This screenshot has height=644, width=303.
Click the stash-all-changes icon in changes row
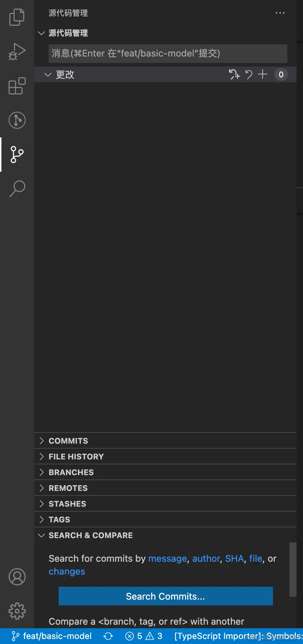click(x=234, y=74)
